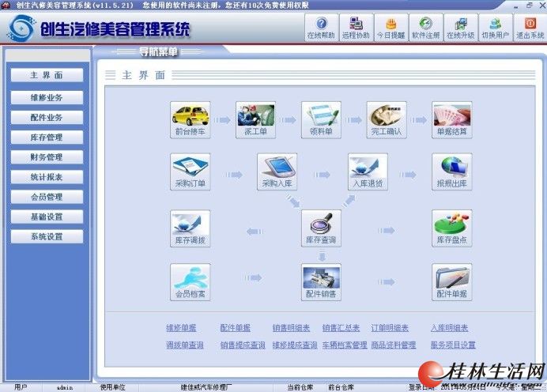This screenshot has width=547, height=392.
Task: Click 切换用户 switch user icon
Action: click(x=496, y=28)
